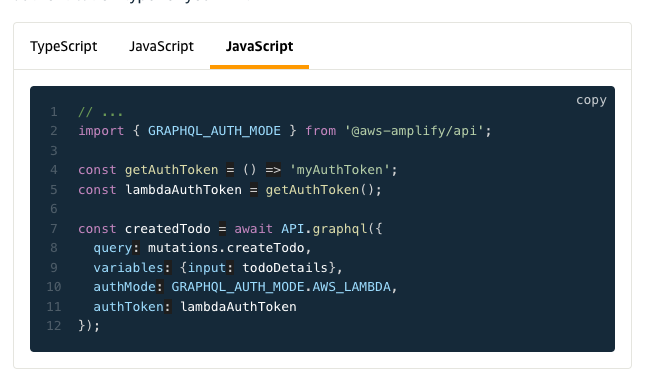Click the 'variables' property key
The height and width of the screenshot is (382, 647).
[128, 268]
